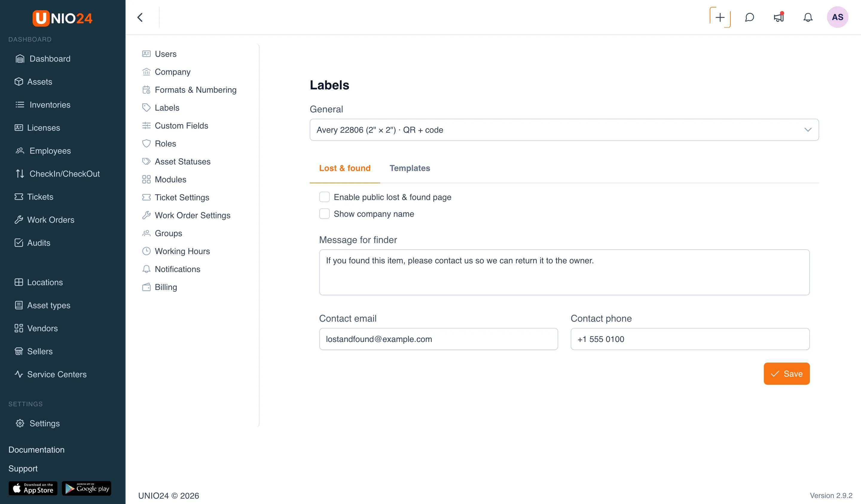
Task: Open the notifications bell in header
Action: 808,17
